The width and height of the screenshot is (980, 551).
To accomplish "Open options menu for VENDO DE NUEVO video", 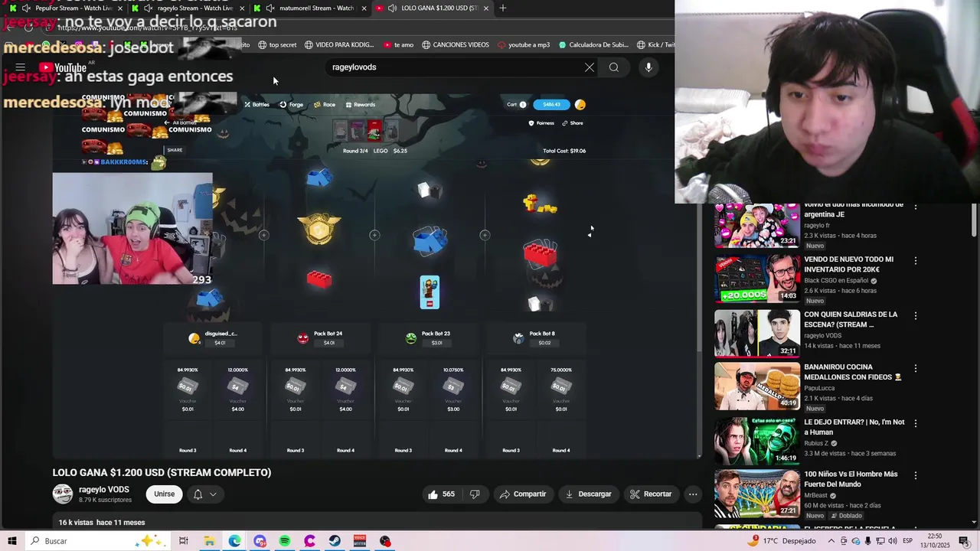I will pos(916,261).
